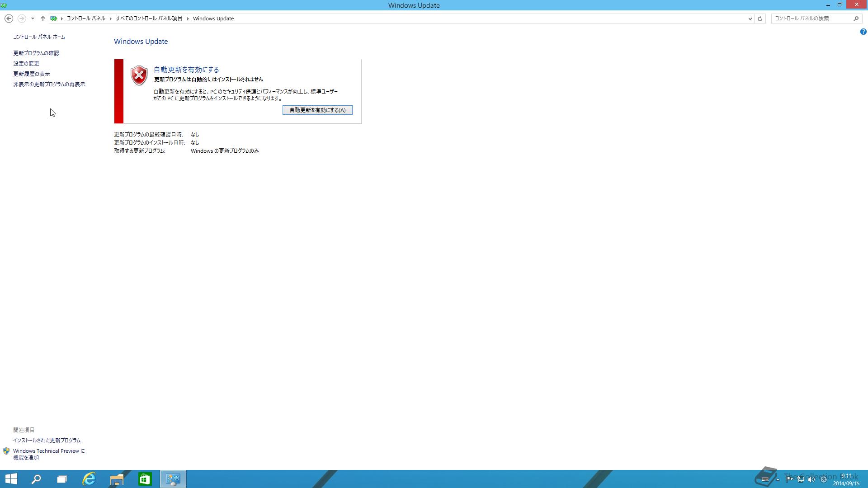The width and height of the screenshot is (868, 488).
Task: Open Windows Store from taskbar
Action: [145, 479]
